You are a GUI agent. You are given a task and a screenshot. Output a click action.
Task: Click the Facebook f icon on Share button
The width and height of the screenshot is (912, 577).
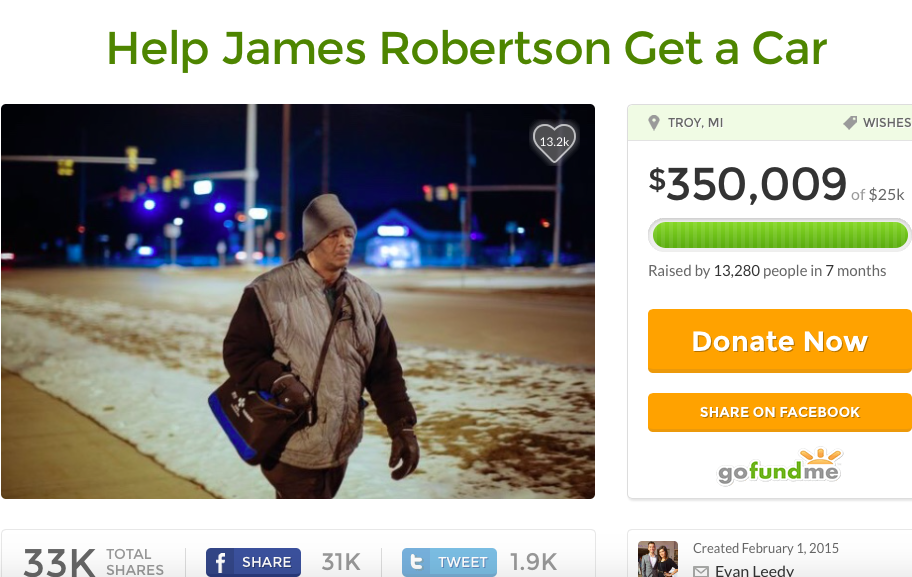tap(220, 562)
